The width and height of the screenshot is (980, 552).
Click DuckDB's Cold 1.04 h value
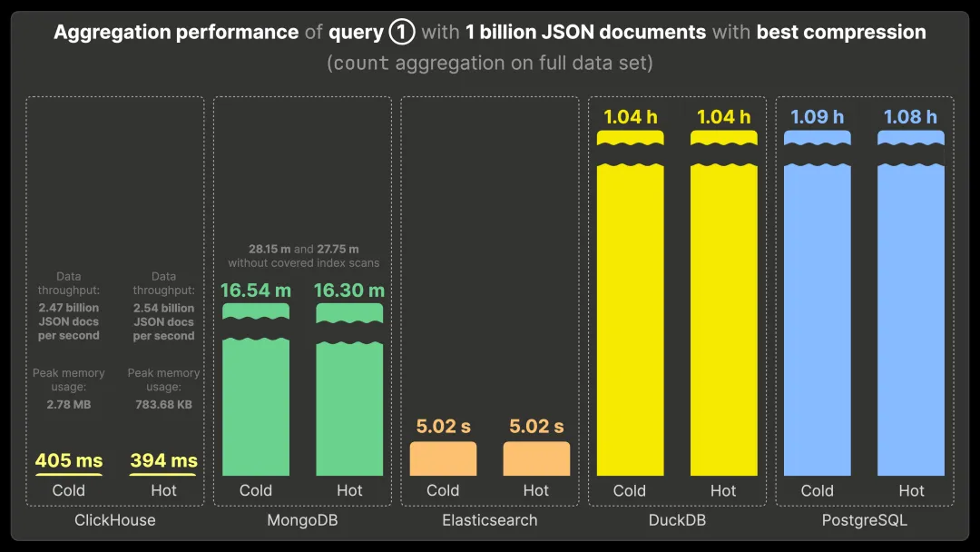click(631, 117)
